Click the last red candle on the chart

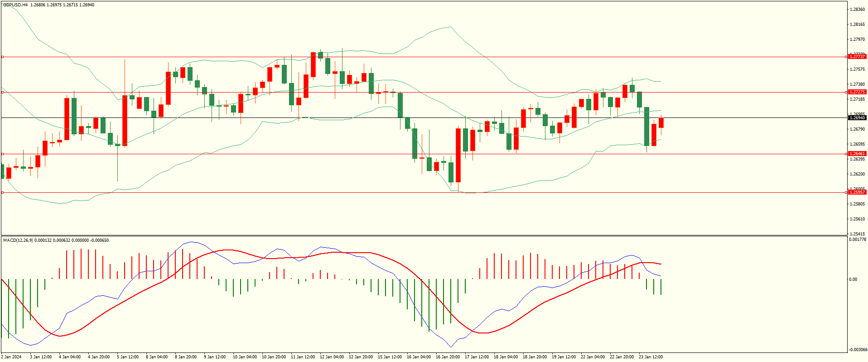point(661,122)
